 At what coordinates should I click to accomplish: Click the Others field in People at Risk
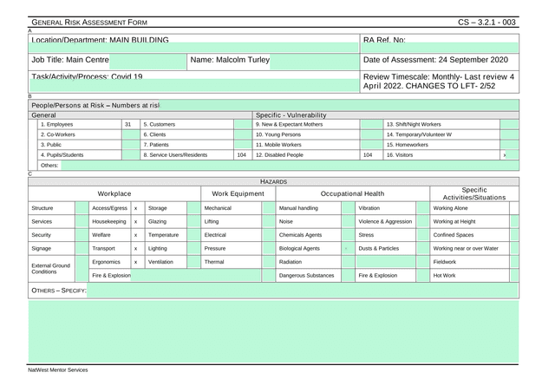(290, 166)
